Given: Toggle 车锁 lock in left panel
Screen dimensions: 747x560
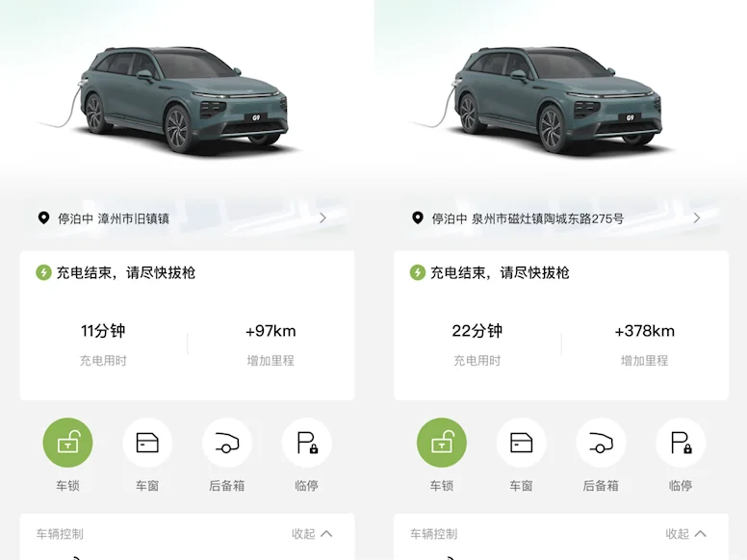Looking at the screenshot, I should point(67,443).
